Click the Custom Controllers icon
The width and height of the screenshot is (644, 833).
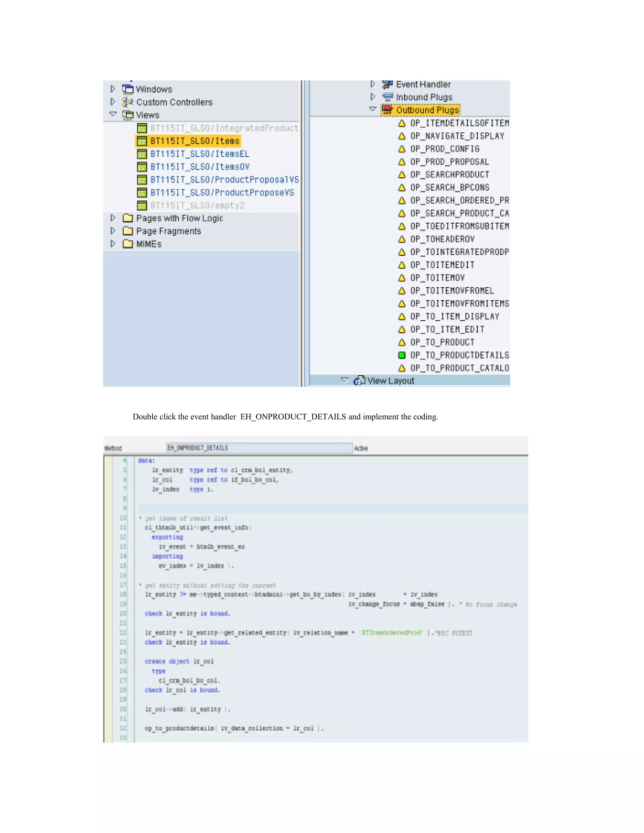[128, 102]
